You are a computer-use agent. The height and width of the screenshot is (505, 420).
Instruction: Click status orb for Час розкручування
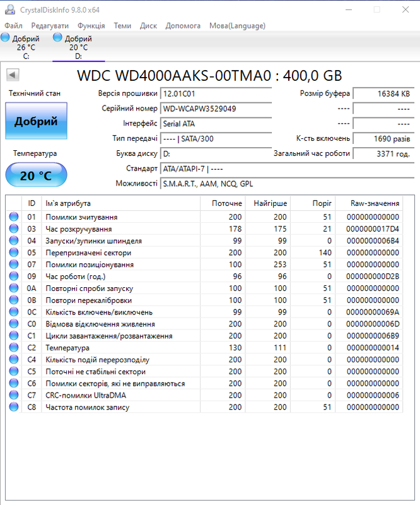[x=14, y=229]
